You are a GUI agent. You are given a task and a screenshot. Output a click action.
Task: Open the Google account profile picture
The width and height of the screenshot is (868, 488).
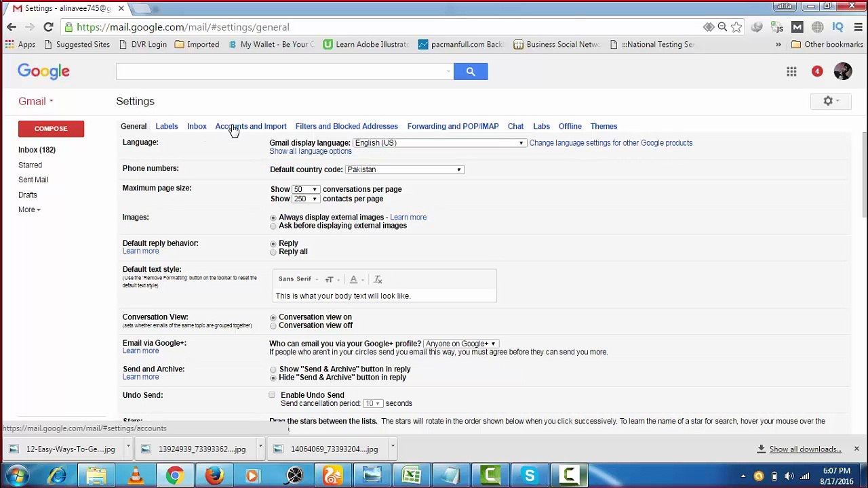click(x=843, y=71)
